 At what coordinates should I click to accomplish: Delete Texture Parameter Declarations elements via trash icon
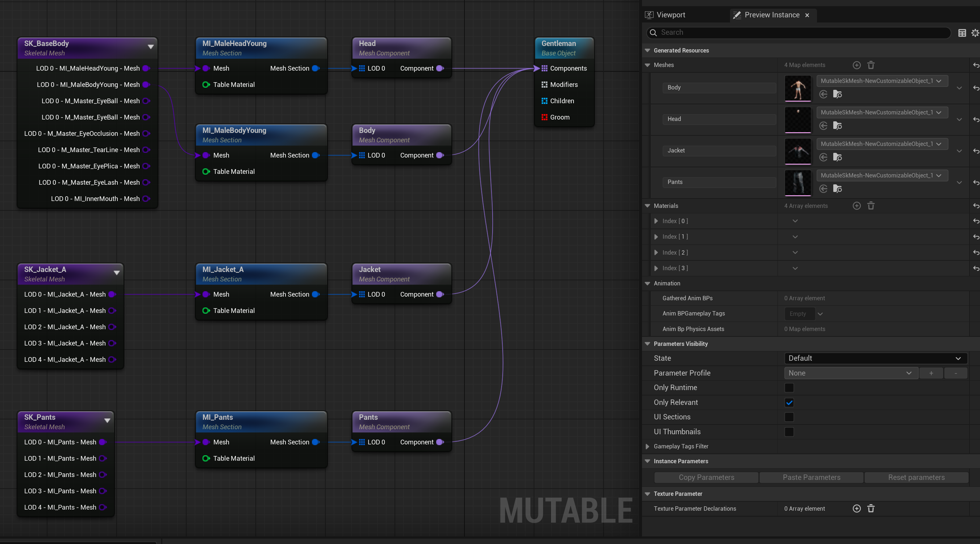[x=871, y=509]
